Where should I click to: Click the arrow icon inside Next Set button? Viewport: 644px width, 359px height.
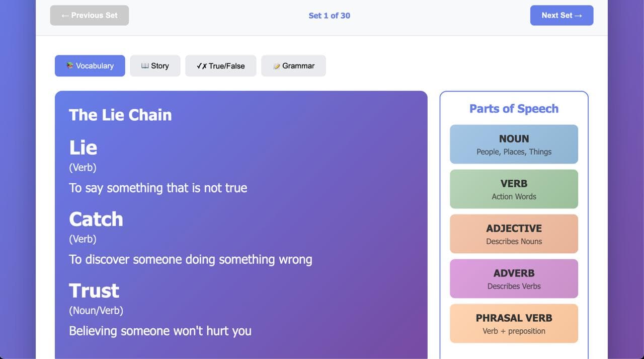pyautogui.click(x=579, y=16)
